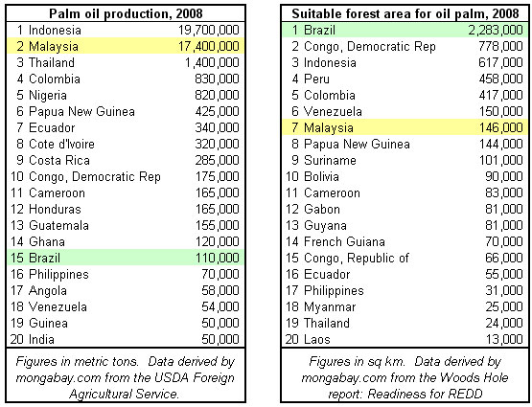Select the highlighted Malaysia production row

pyautogui.click(x=126, y=46)
